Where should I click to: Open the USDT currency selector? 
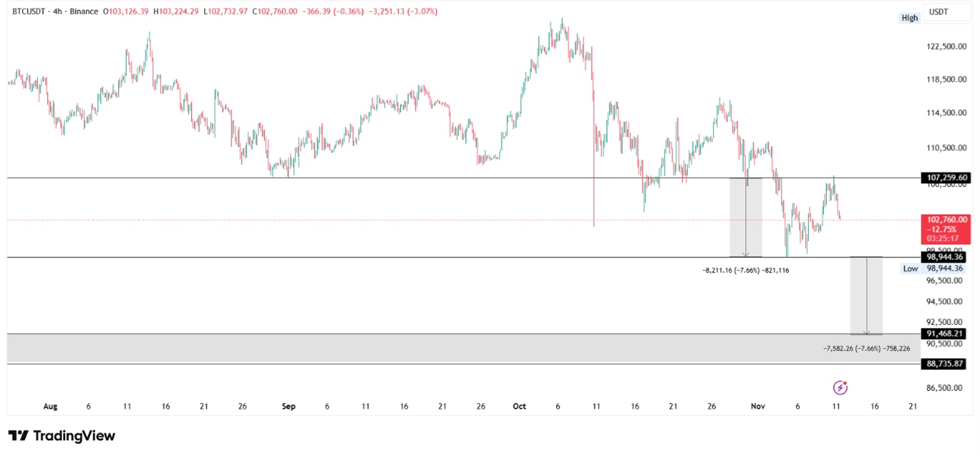click(939, 12)
